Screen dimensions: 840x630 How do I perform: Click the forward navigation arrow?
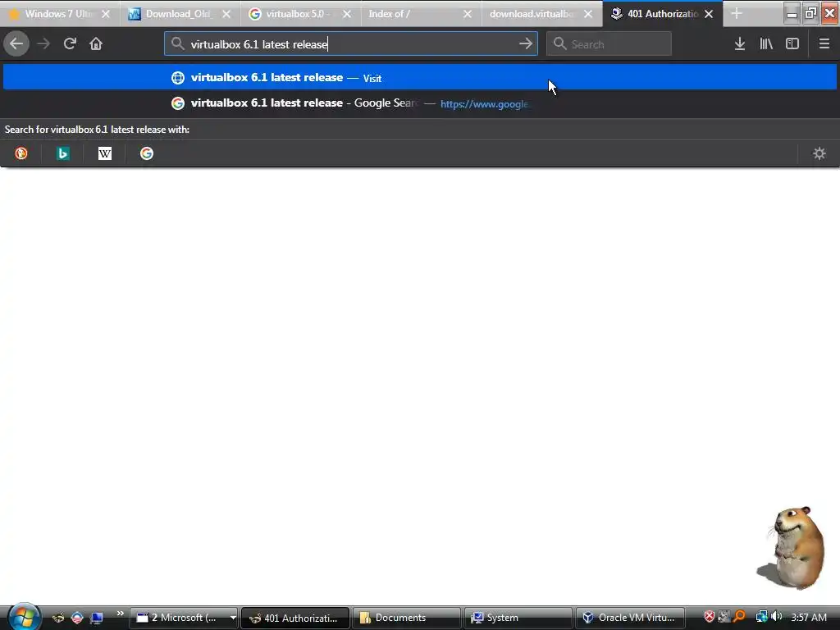coord(43,44)
